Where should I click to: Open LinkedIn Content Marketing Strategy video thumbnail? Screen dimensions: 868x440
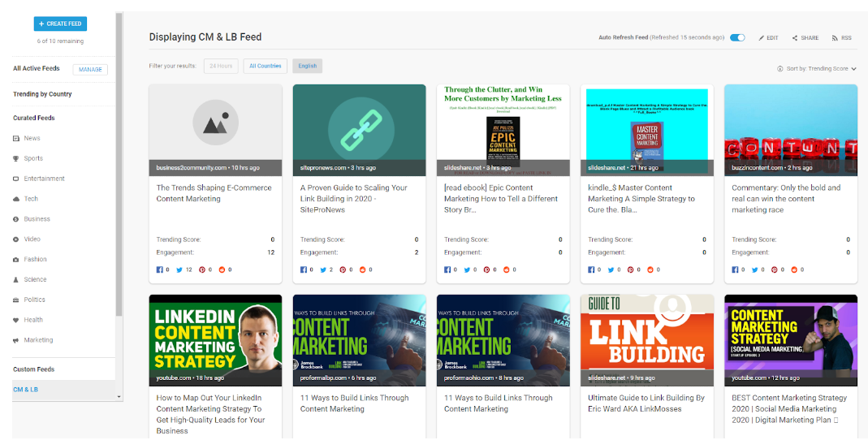coord(215,340)
